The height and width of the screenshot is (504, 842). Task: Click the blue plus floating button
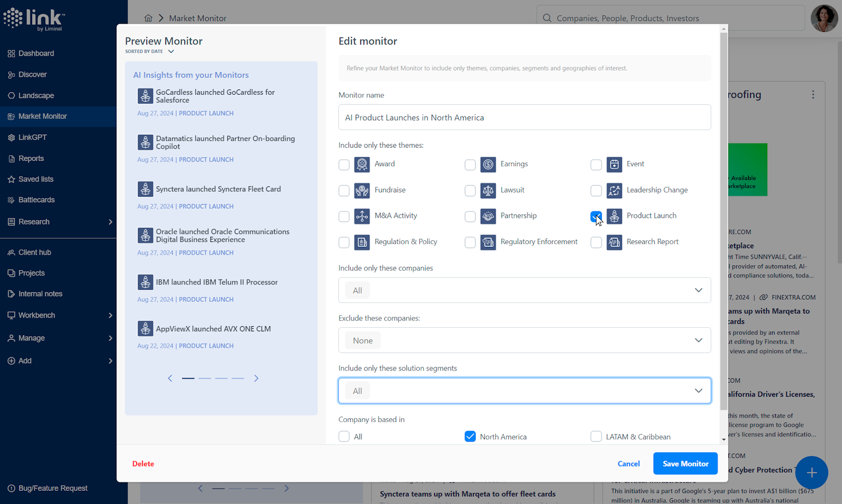coord(811,472)
